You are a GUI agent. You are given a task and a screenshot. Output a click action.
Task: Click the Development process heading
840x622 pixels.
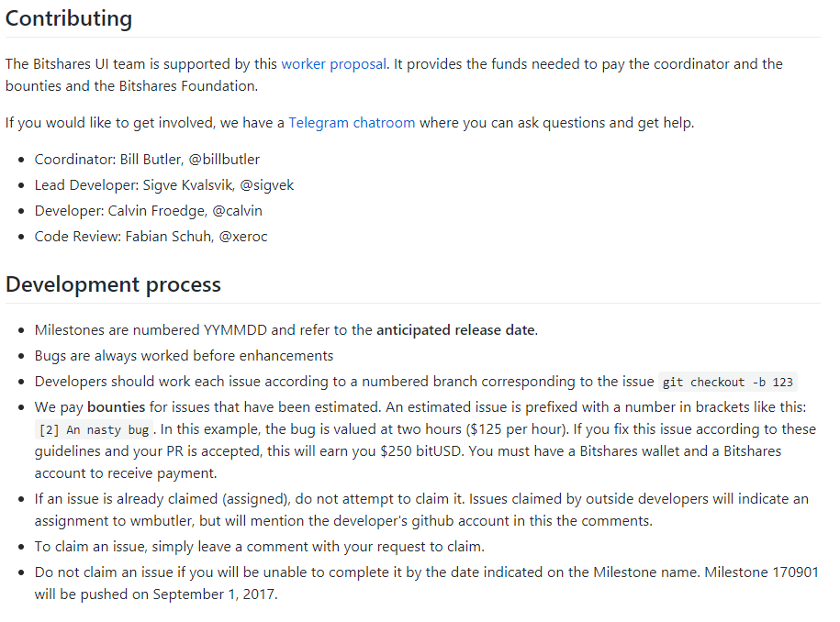[x=113, y=284]
